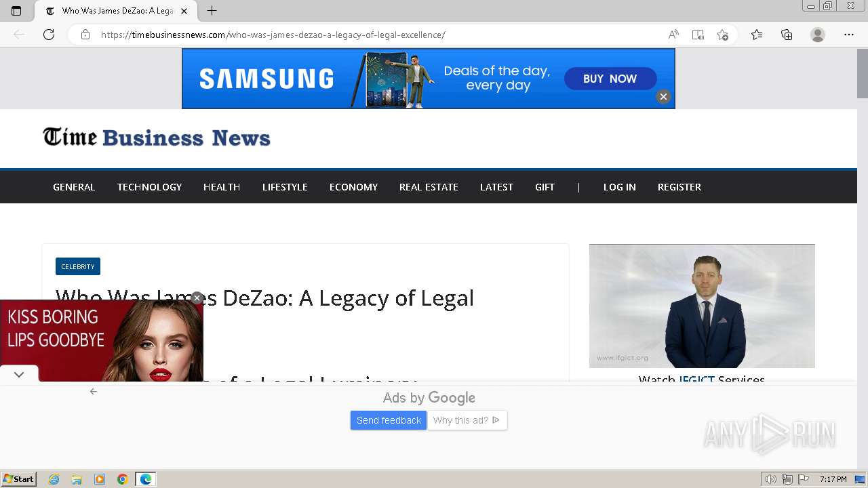
Task: Open the IFGICT link in sidebar
Action: (x=696, y=379)
